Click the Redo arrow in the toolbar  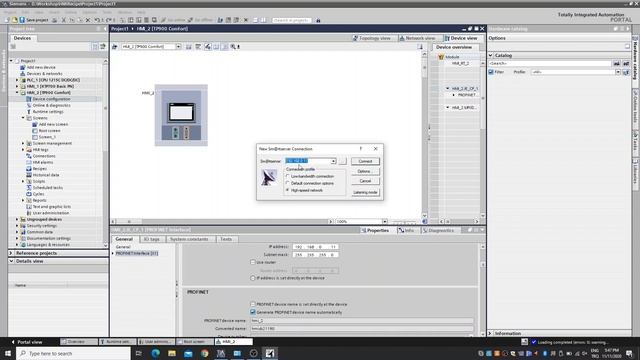click(109, 20)
